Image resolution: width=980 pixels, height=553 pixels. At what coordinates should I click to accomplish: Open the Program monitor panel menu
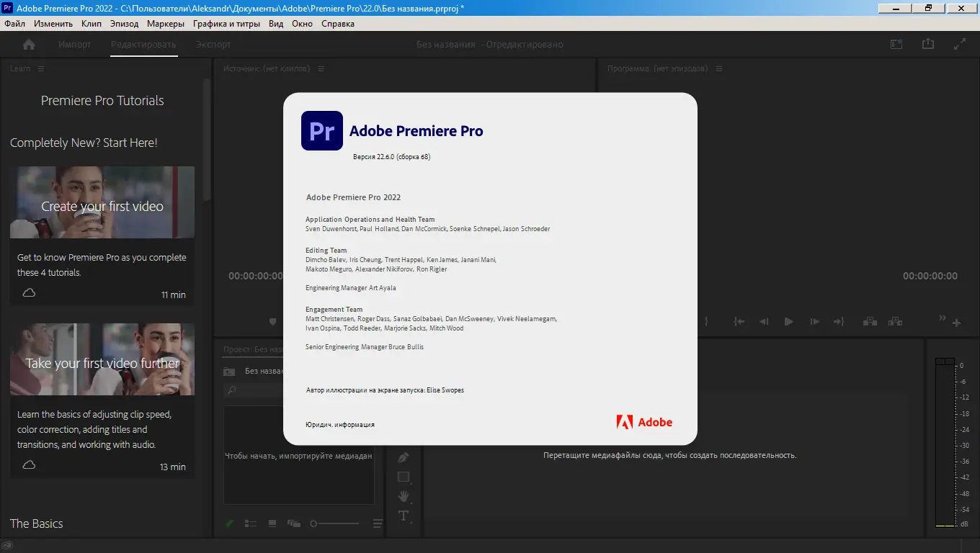pyautogui.click(x=719, y=68)
